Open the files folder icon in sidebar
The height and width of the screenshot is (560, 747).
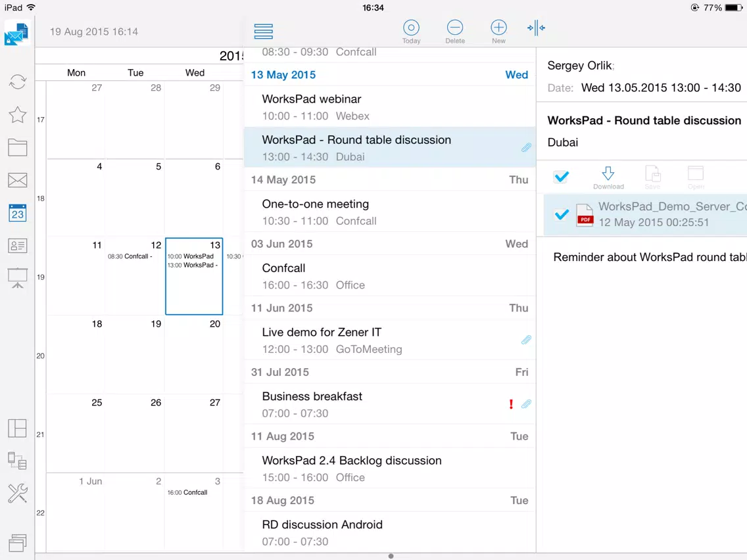(17, 148)
